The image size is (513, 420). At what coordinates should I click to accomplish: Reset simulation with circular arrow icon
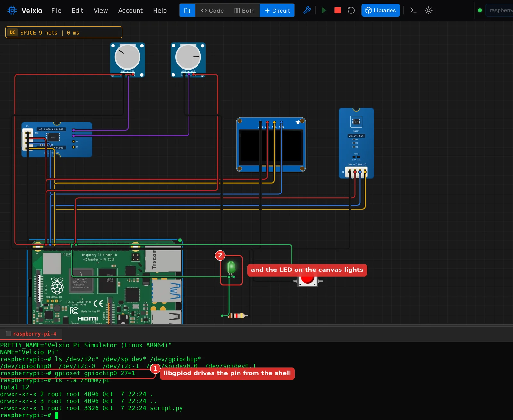point(351,10)
